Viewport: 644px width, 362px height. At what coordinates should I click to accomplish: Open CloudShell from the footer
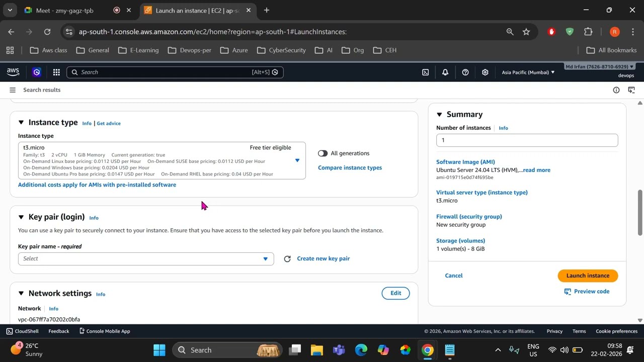(22, 331)
